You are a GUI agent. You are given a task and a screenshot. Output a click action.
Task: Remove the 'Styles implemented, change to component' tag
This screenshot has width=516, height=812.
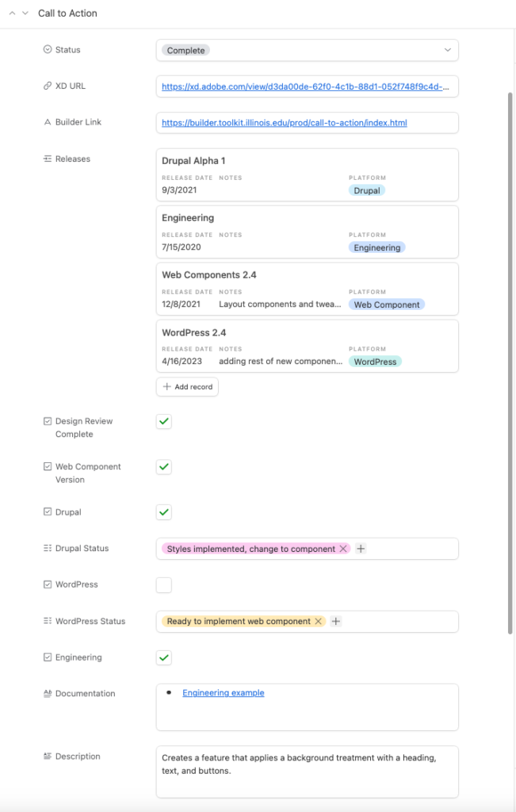[x=343, y=549]
